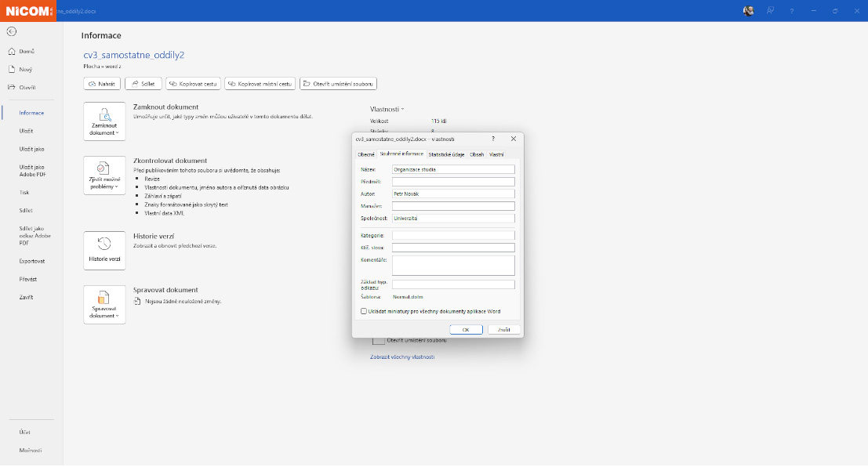Image resolution: width=868 pixels, height=467 pixels.
Task: Click Zrušit to cancel dialog
Action: click(x=503, y=331)
